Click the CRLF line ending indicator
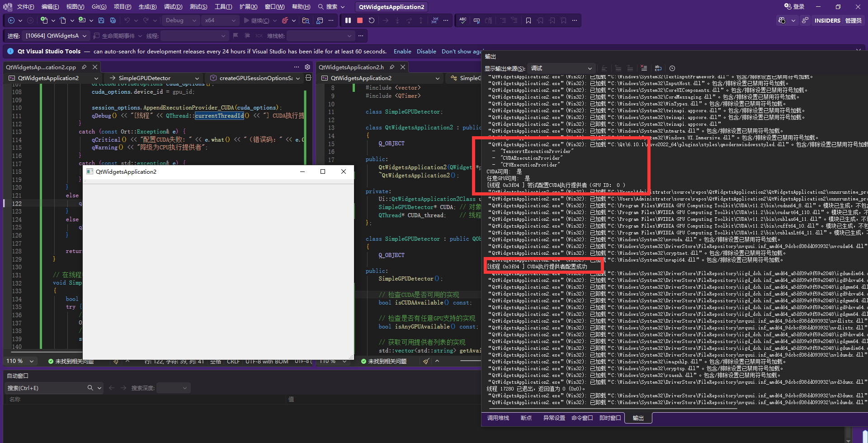This screenshot has width=868, height=443. tap(233, 361)
